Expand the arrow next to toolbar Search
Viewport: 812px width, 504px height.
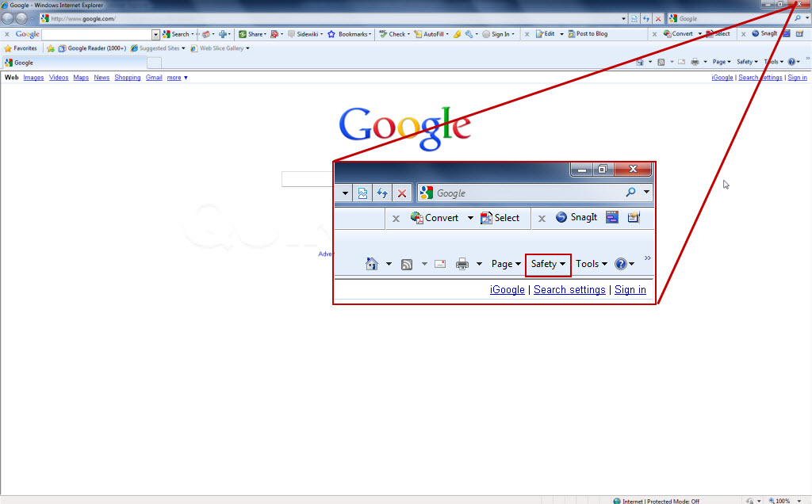[x=193, y=34]
